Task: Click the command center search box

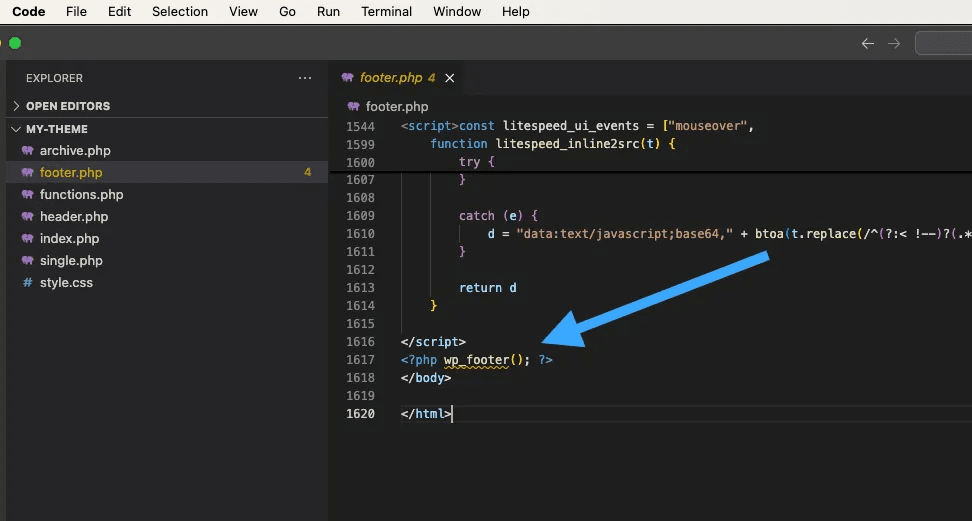Action: [x=943, y=43]
